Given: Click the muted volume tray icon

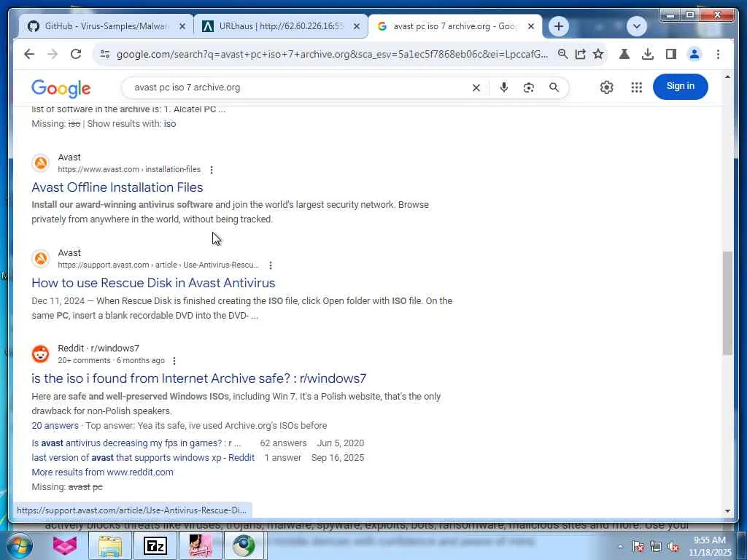Looking at the screenshot, I should tap(673, 547).
